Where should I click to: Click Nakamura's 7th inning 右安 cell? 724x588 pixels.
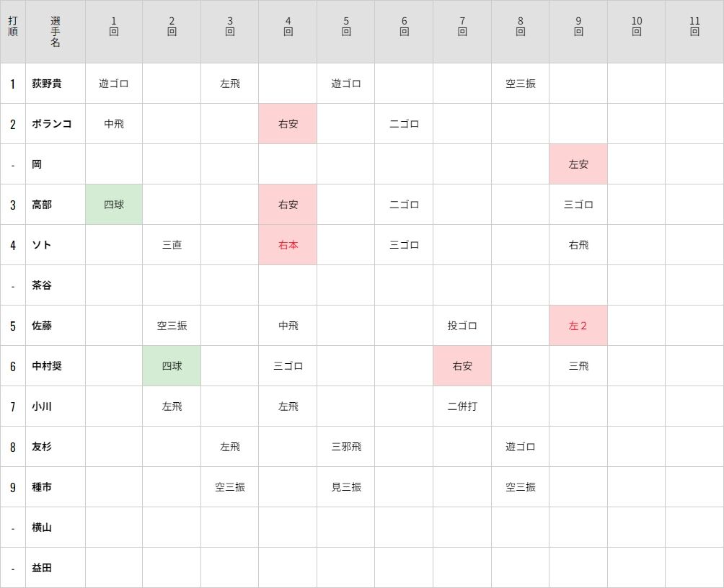(462, 366)
